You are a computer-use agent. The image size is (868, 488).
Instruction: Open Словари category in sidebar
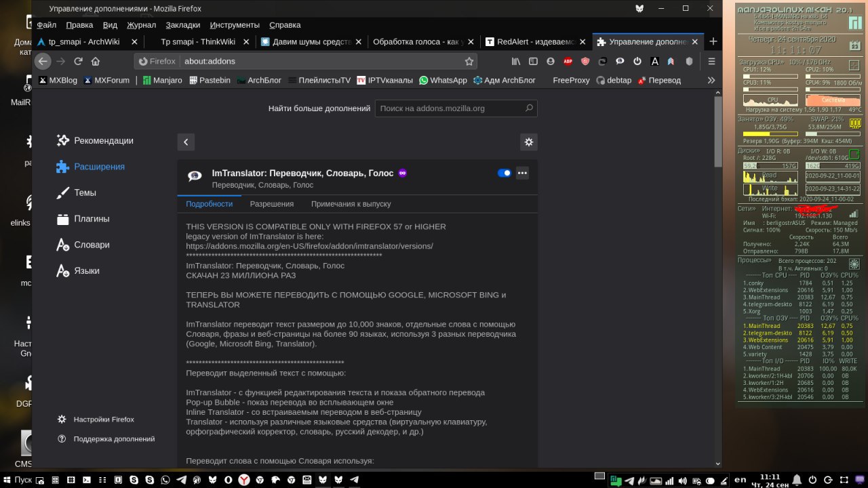pos(83,245)
